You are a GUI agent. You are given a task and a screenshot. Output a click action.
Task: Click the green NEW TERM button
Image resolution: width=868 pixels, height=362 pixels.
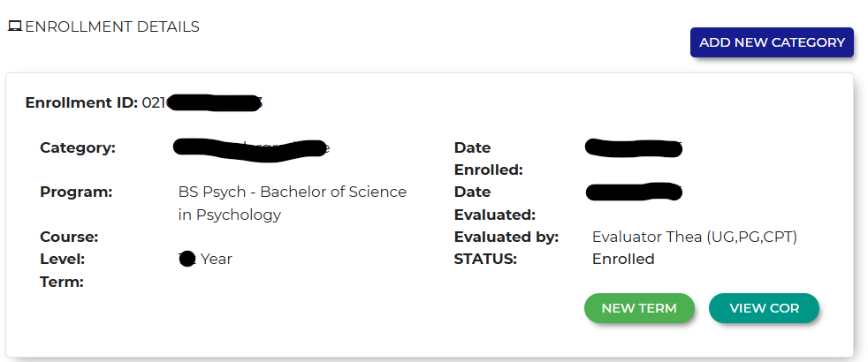(639, 308)
